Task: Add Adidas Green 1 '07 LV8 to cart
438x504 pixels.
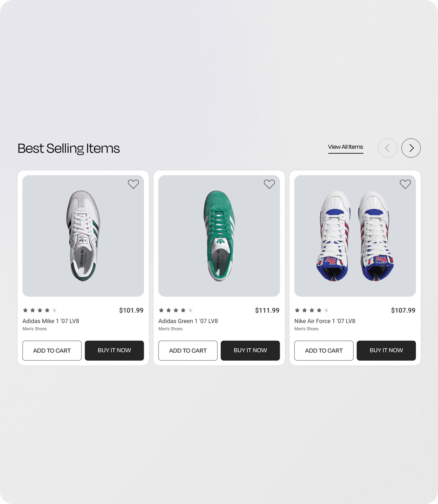Action: point(188,350)
